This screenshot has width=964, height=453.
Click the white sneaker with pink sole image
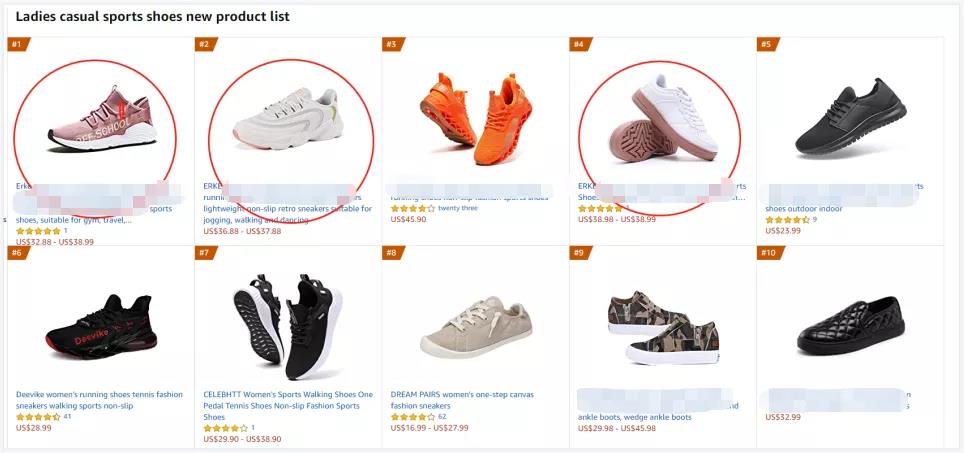[x=661, y=118]
